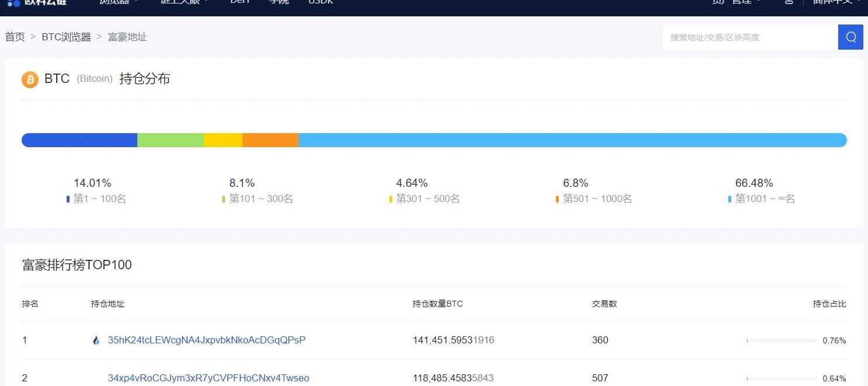Click the orange marker for 第501 ~ 1000名
This screenshot has height=386, width=868.
(x=557, y=200)
